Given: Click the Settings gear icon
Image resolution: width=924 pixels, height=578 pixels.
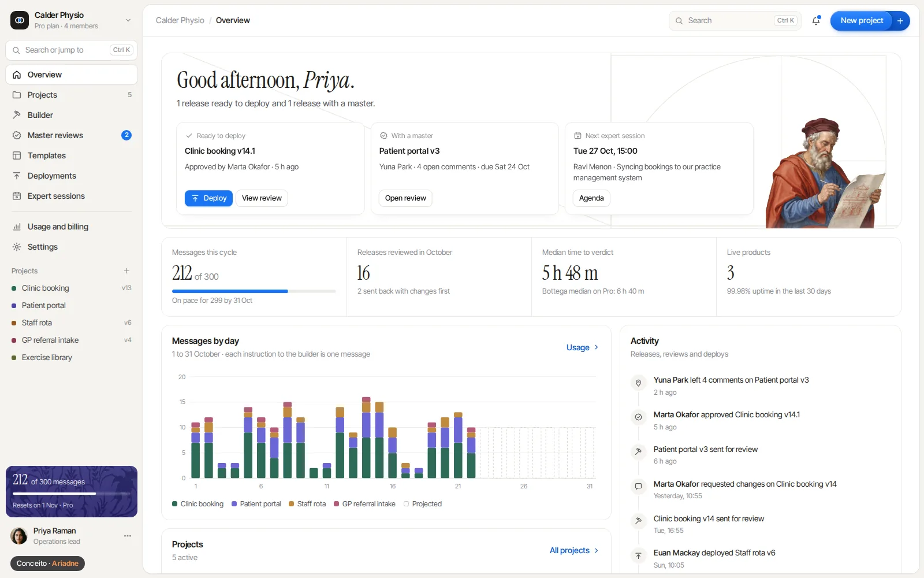Looking at the screenshot, I should tap(17, 247).
